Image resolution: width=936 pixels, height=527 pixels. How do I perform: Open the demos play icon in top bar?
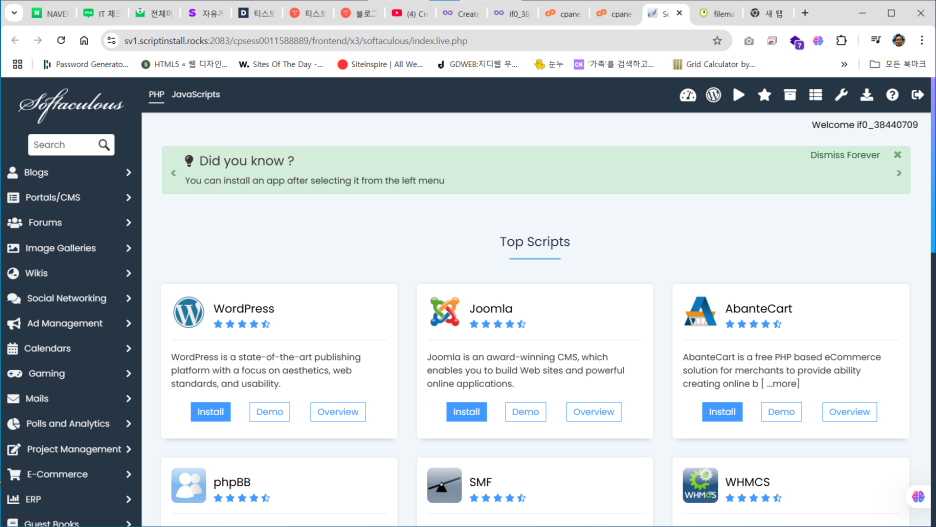pos(739,95)
